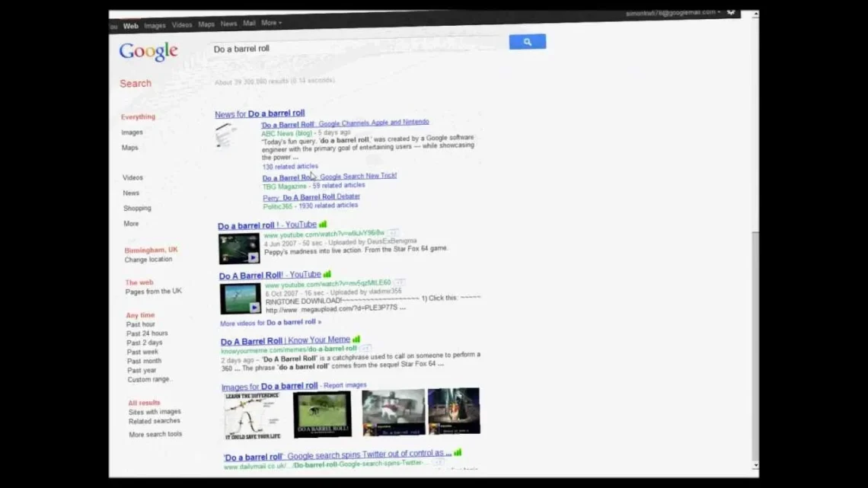Click in the search box with 'Do a barrel roll'
868x488 pixels.
point(358,49)
